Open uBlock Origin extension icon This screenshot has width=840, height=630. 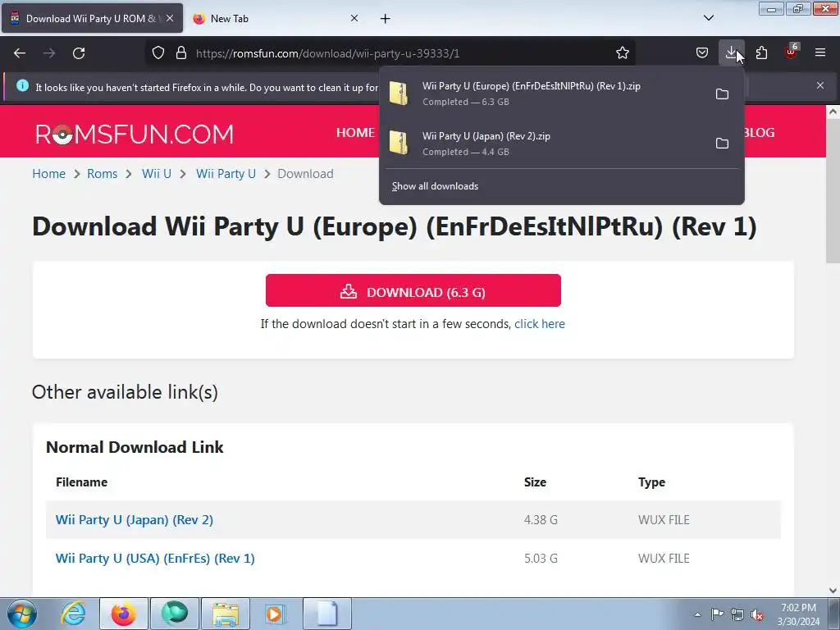[x=791, y=52]
